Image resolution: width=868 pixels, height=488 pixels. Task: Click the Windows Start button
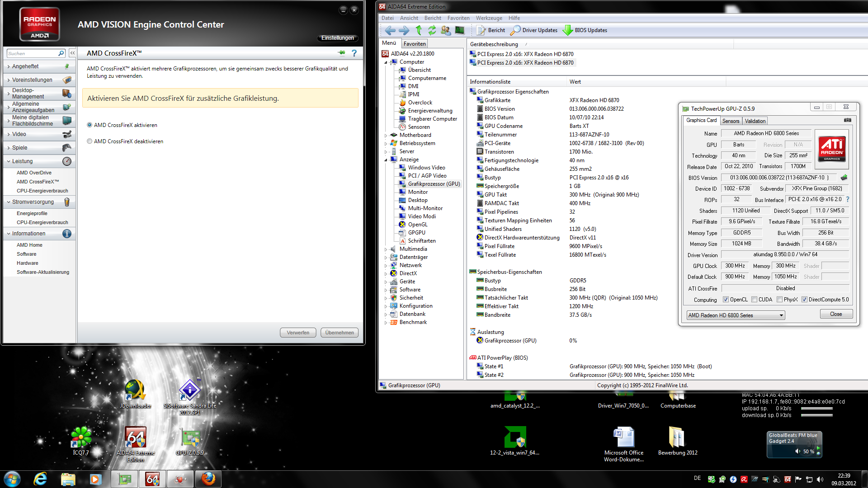coord(12,479)
